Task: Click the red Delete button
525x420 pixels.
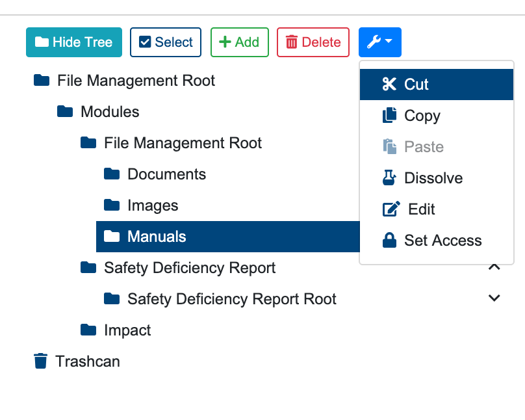Action: [x=313, y=42]
